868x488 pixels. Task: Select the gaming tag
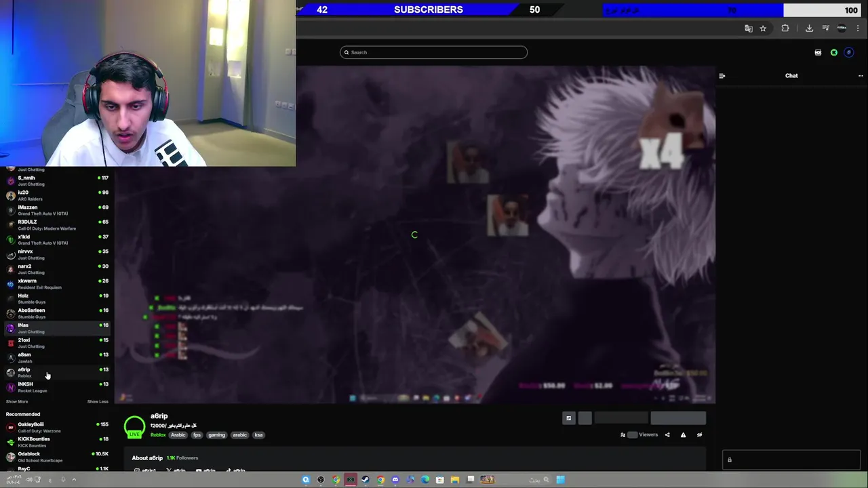(x=216, y=435)
